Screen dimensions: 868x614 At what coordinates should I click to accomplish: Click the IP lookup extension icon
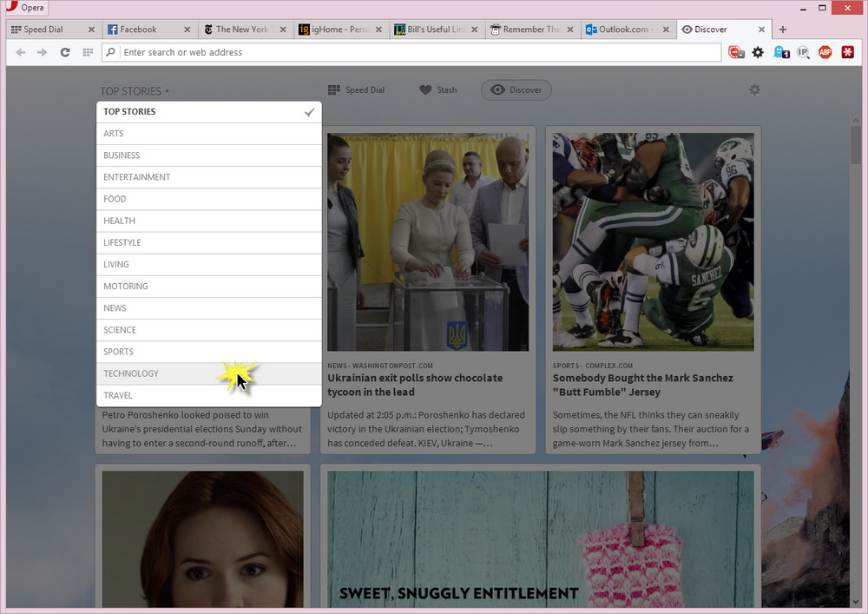pos(803,52)
